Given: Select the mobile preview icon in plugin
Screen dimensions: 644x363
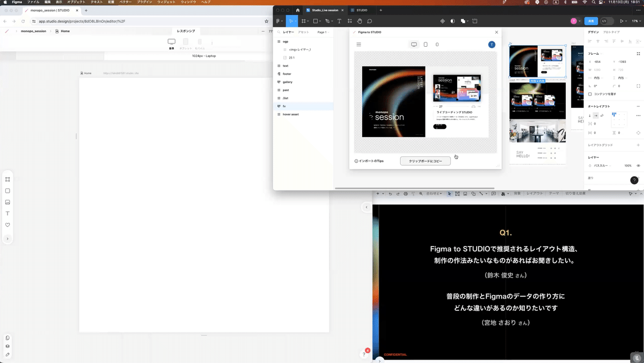Looking at the screenshot, I should point(437,45).
